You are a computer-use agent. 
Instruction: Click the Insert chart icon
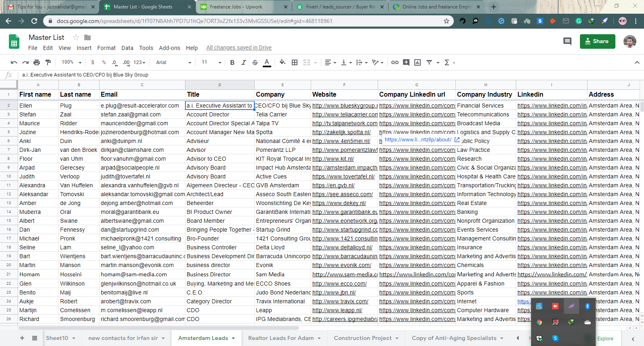click(x=418, y=62)
